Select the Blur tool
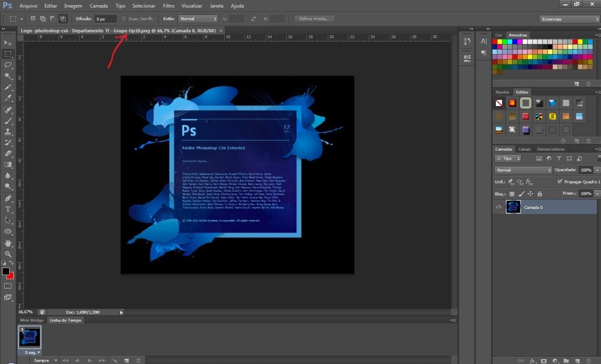The height and width of the screenshot is (364, 601). (x=8, y=176)
